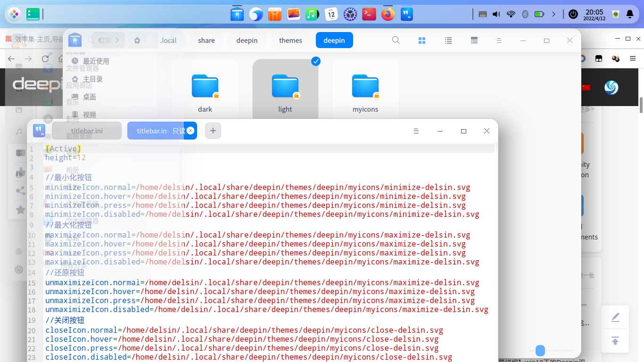Viewport: 644px width, 362px height.
Task: Click the height=12 line
Action: pos(66,158)
